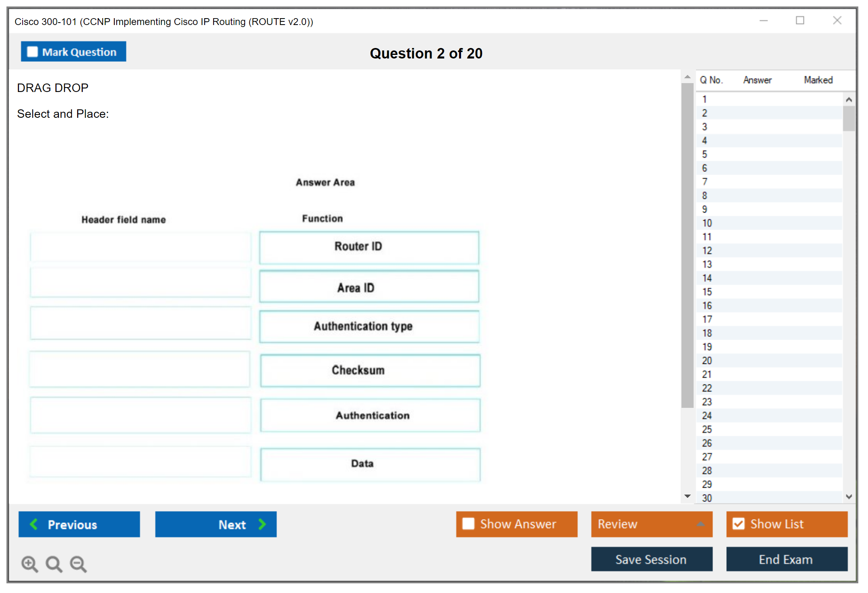
Task: Click the empty slot beside Router ID
Action: click(x=140, y=247)
